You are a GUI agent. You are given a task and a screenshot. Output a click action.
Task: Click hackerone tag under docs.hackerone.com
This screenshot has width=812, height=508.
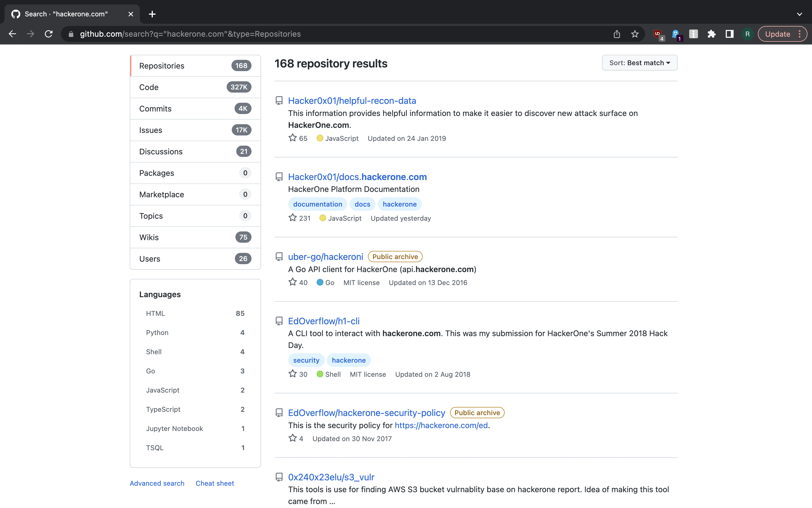pos(400,204)
